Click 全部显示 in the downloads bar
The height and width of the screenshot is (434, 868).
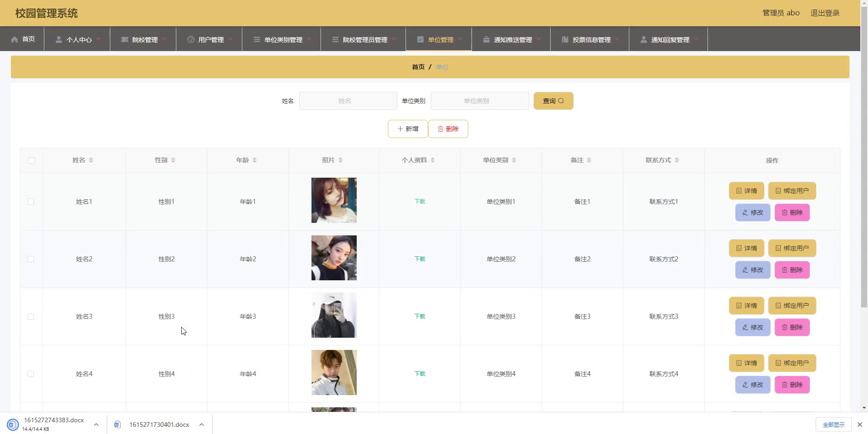(x=834, y=425)
